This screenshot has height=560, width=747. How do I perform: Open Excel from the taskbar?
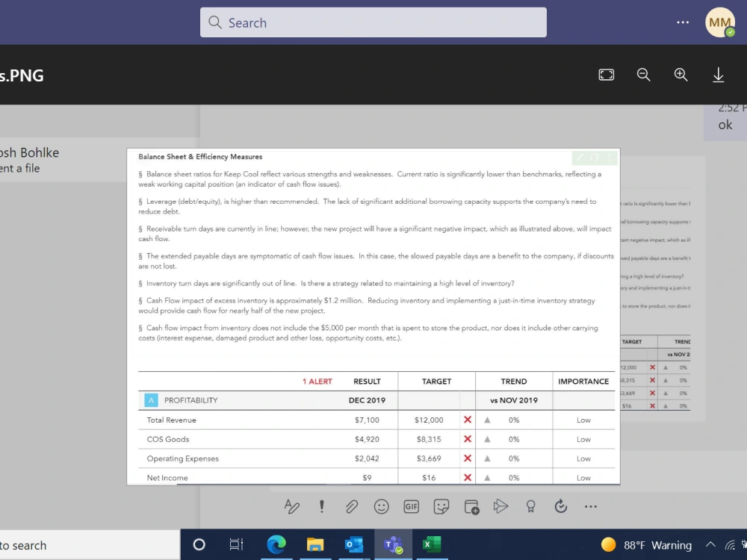[x=432, y=544]
